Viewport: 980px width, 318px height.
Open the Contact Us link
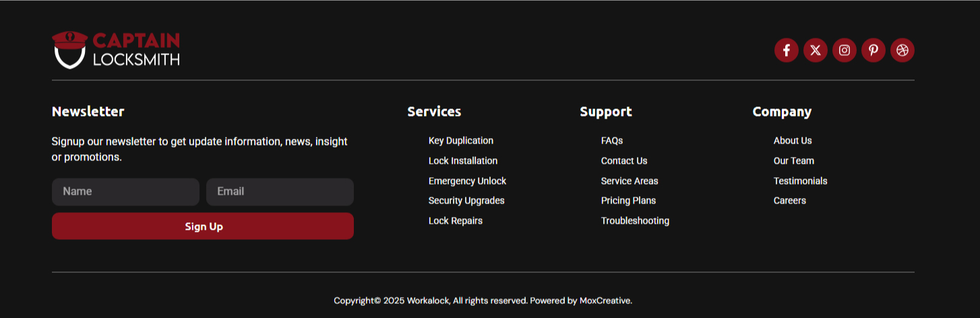(x=624, y=161)
